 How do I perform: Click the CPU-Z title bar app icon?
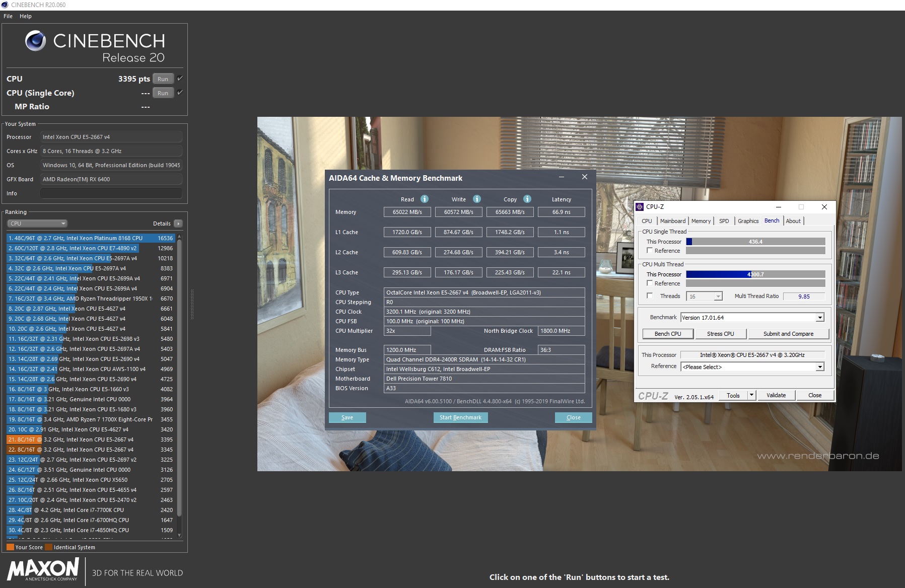point(640,207)
